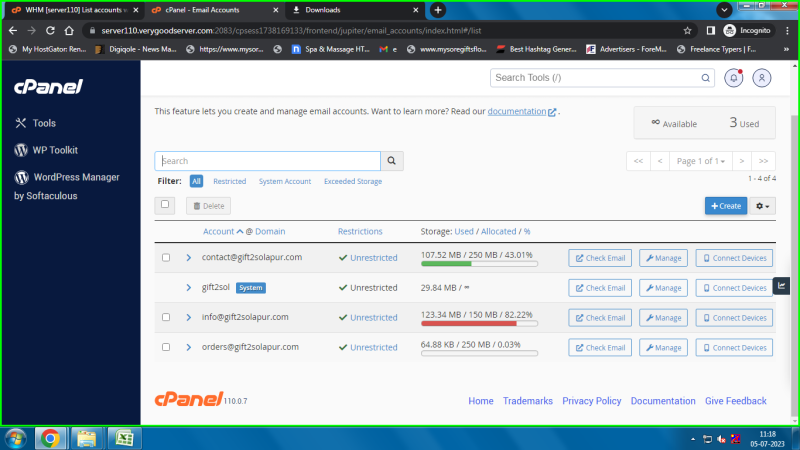Click the green statistics icon at right edge
The width and height of the screenshot is (800, 450).
pyautogui.click(x=782, y=284)
